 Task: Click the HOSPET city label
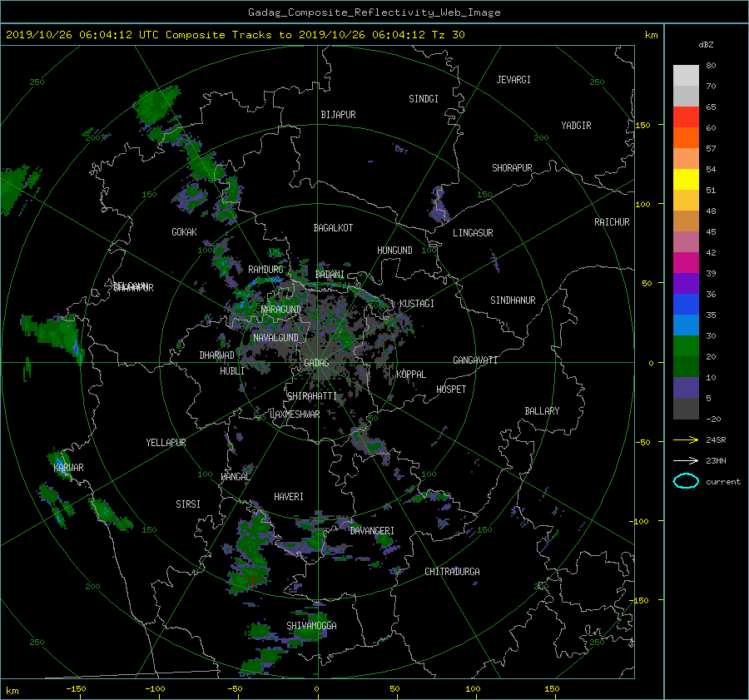tap(451, 390)
